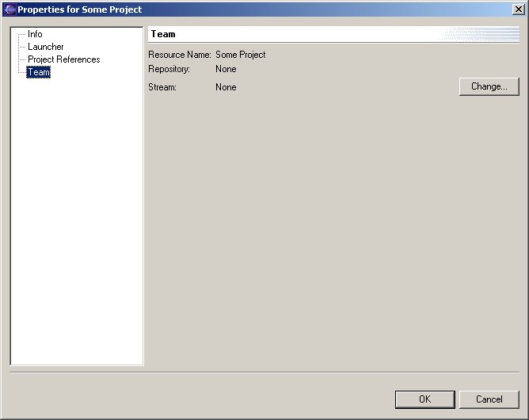529x420 pixels.
Task: Click the None value next to Stream
Action: (226, 87)
